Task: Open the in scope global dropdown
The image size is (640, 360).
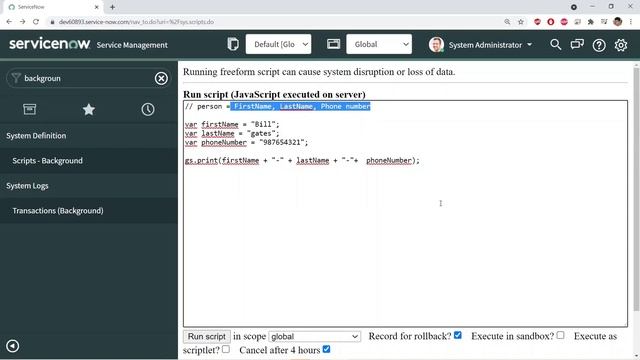Action: 314,336
